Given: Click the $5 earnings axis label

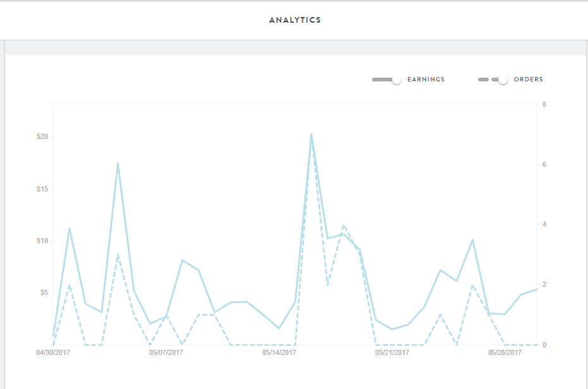Looking at the screenshot, I should click(x=44, y=292).
